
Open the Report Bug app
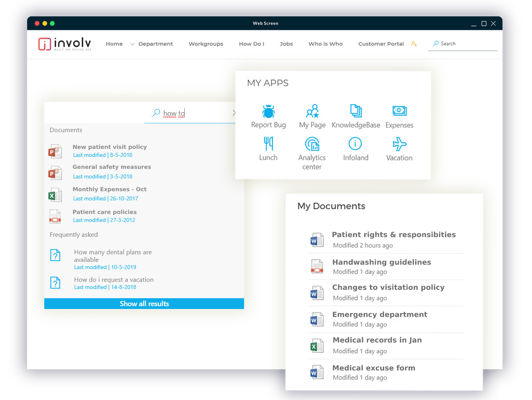(x=268, y=116)
